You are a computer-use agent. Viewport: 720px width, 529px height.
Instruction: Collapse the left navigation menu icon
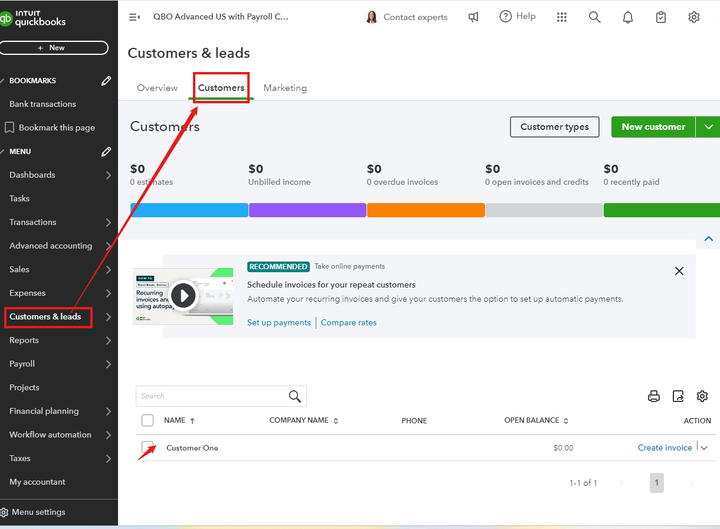(135, 17)
